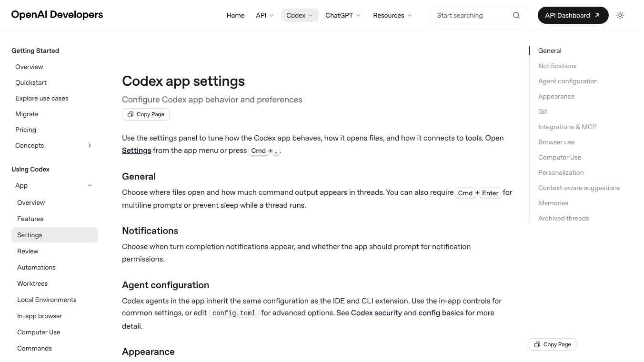Click the copy icon under the page subtitle
The width and height of the screenshot is (644, 362).
pyautogui.click(x=131, y=114)
